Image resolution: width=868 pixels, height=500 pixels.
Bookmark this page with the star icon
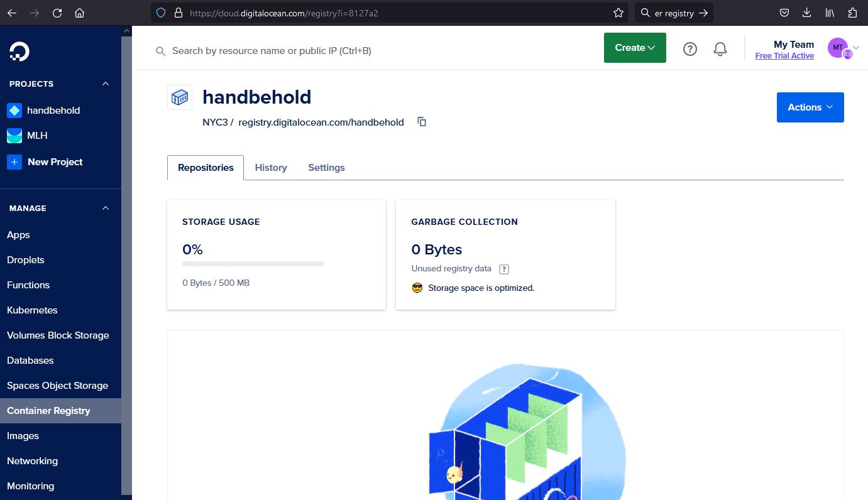(x=618, y=13)
